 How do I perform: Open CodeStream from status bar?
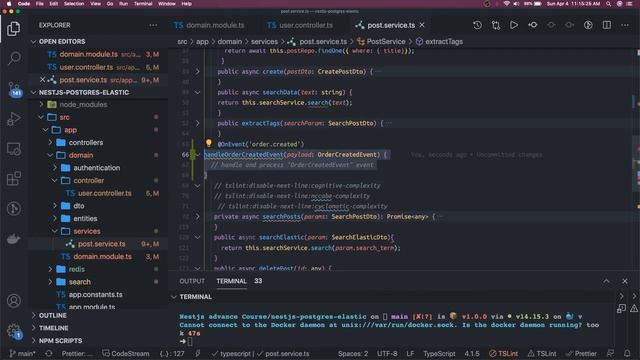pos(126,353)
